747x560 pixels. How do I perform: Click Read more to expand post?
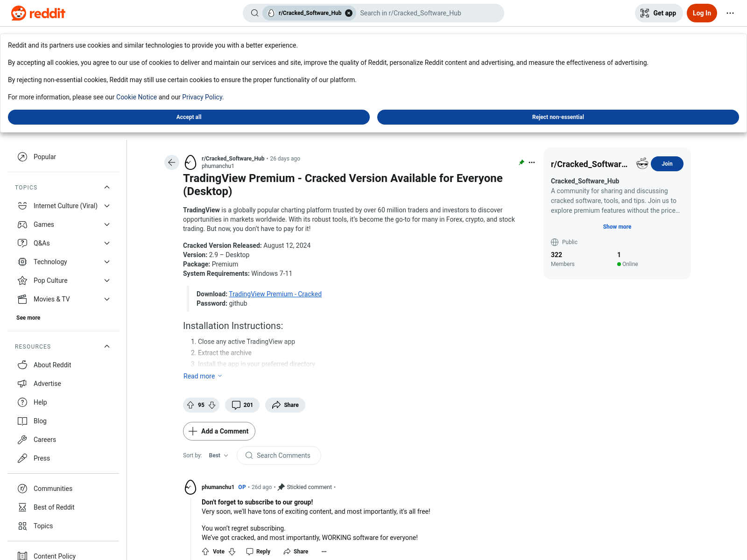pyautogui.click(x=203, y=376)
